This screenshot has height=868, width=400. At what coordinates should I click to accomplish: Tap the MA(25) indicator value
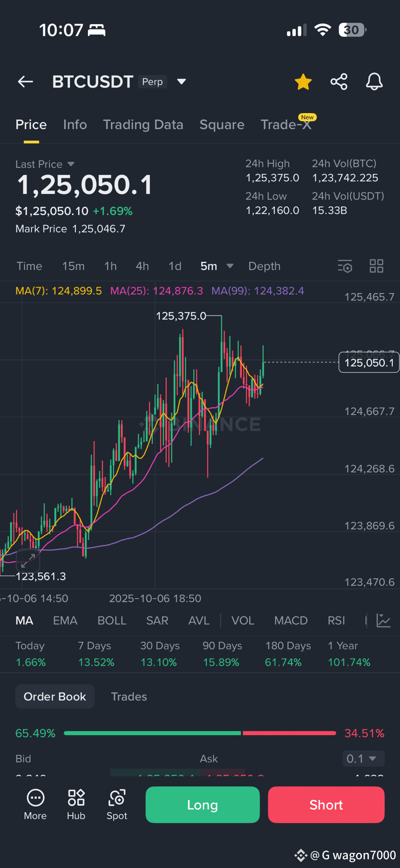coord(157,291)
